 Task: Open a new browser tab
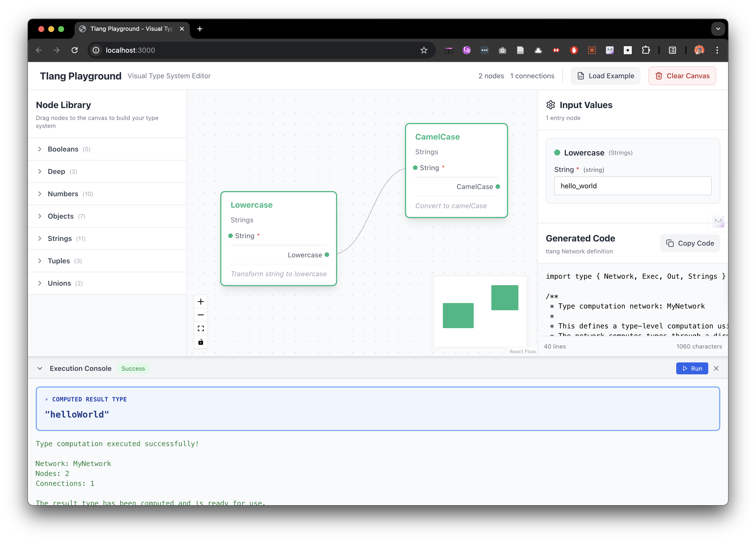[x=200, y=29]
